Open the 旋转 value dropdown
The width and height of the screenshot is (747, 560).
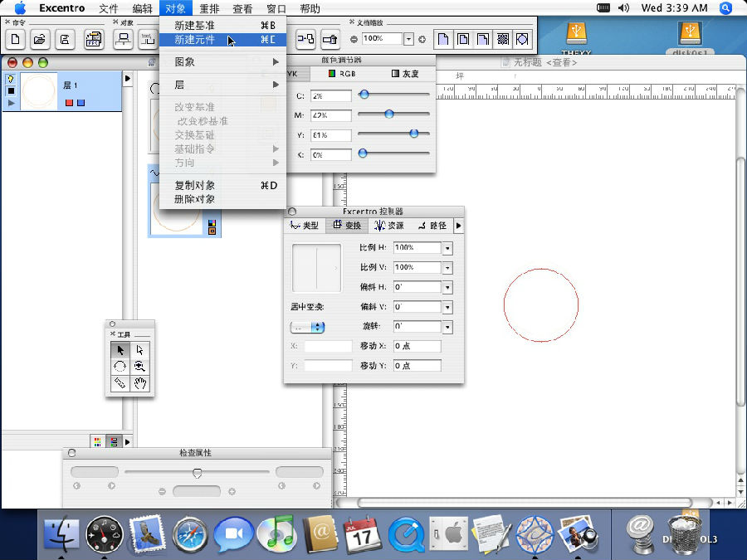tap(447, 327)
